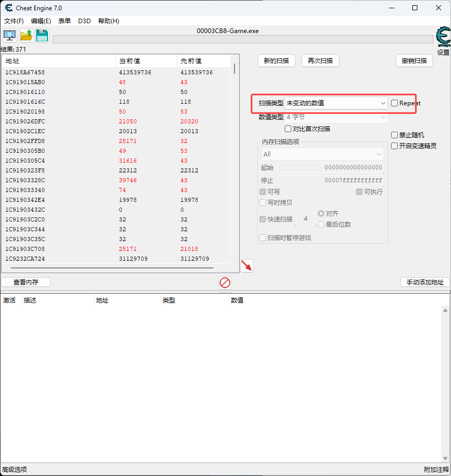Click the Cheat Engine title bar icon
Viewport: 451px width, 476px height.
pos(8,8)
